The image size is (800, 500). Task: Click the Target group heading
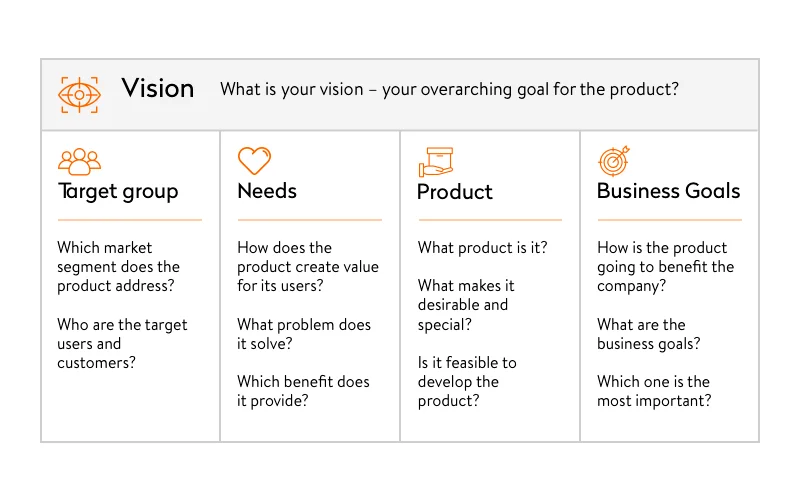pos(118,192)
